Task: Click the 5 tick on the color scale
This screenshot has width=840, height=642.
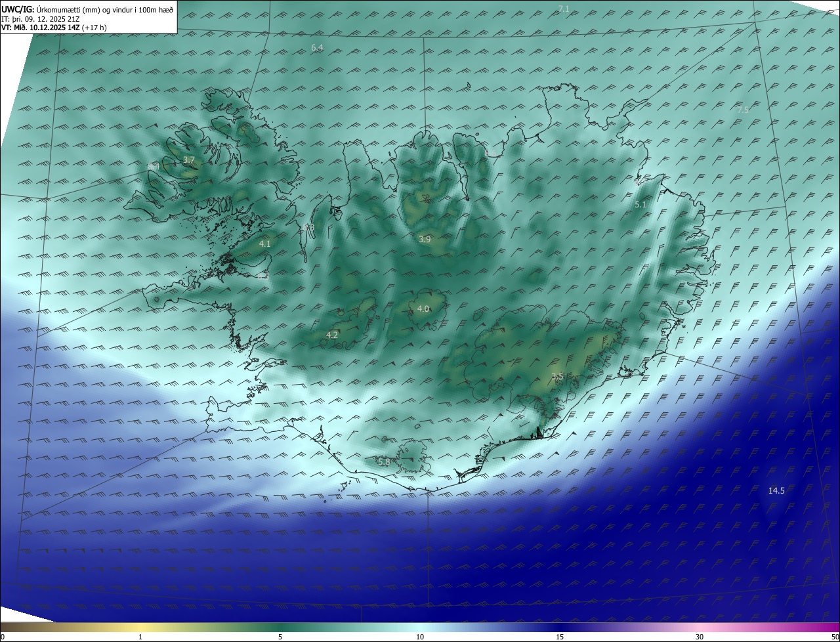Action: [x=280, y=637]
